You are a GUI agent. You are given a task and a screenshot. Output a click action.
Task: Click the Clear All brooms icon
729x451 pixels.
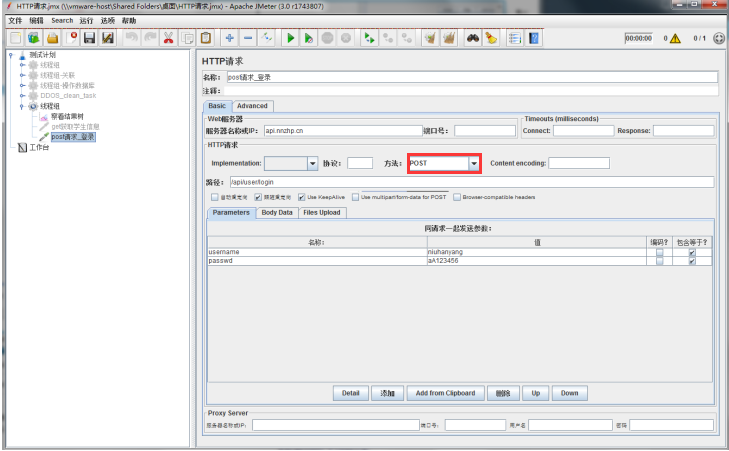(x=449, y=38)
